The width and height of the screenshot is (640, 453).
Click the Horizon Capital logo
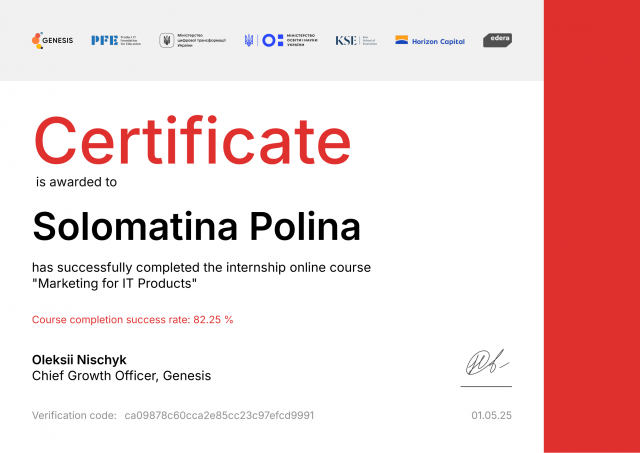429,40
